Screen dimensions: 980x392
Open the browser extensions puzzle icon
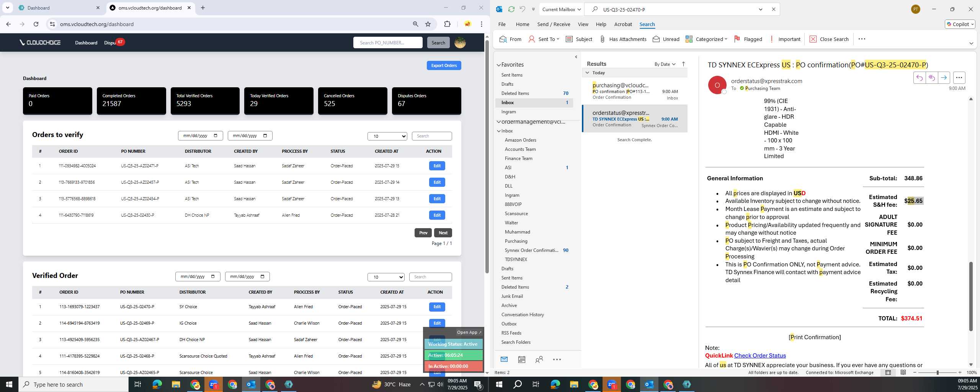click(x=447, y=24)
